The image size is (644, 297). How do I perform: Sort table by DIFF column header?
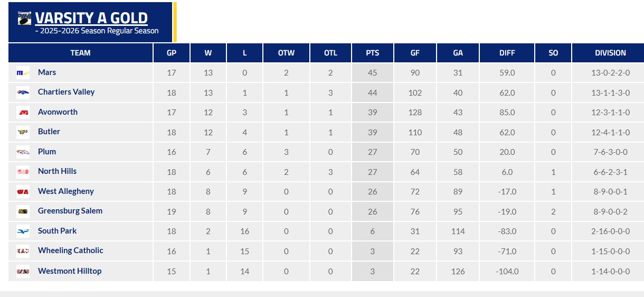point(507,53)
